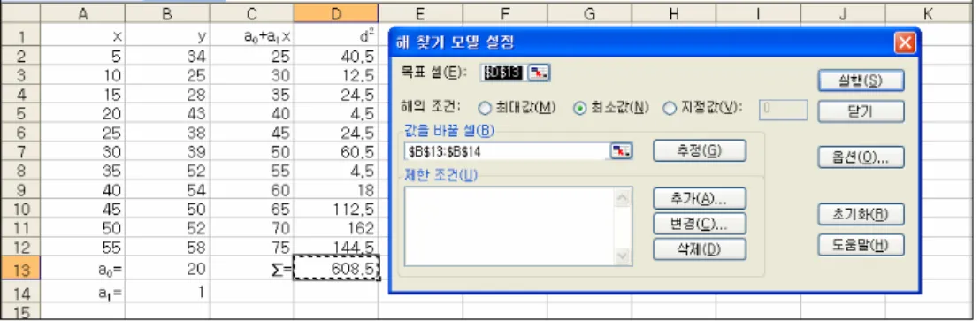Click the select-all corner of the sheet

click(x=21, y=14)
